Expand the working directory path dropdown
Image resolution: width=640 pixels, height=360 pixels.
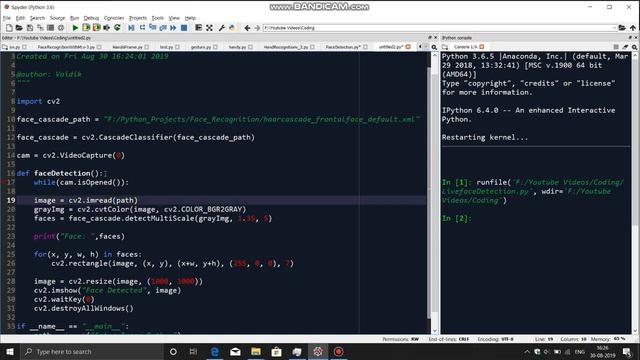(x=614, y=28)
